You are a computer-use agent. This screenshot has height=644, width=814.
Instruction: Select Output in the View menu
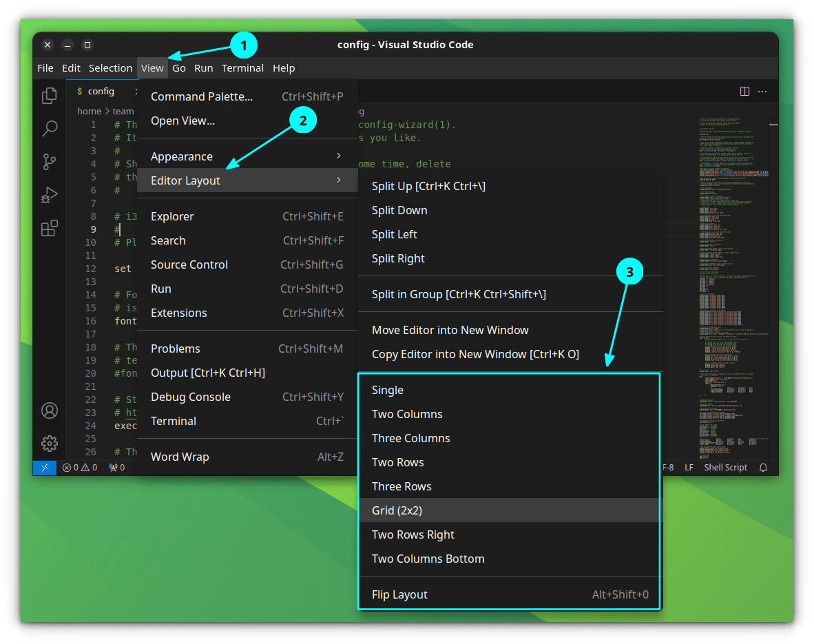(247, 373)
